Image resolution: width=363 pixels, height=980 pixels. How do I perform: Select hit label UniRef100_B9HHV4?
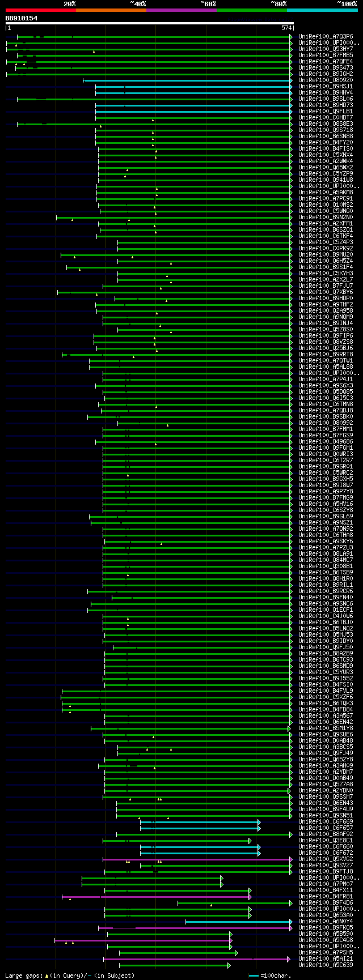(326, 92)
